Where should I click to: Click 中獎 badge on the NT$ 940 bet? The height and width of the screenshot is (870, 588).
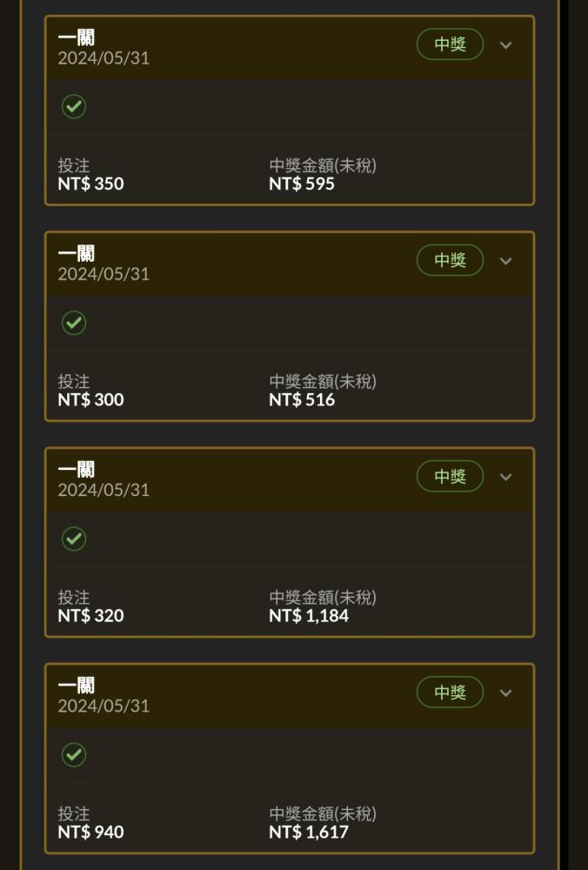pos(450,692)
